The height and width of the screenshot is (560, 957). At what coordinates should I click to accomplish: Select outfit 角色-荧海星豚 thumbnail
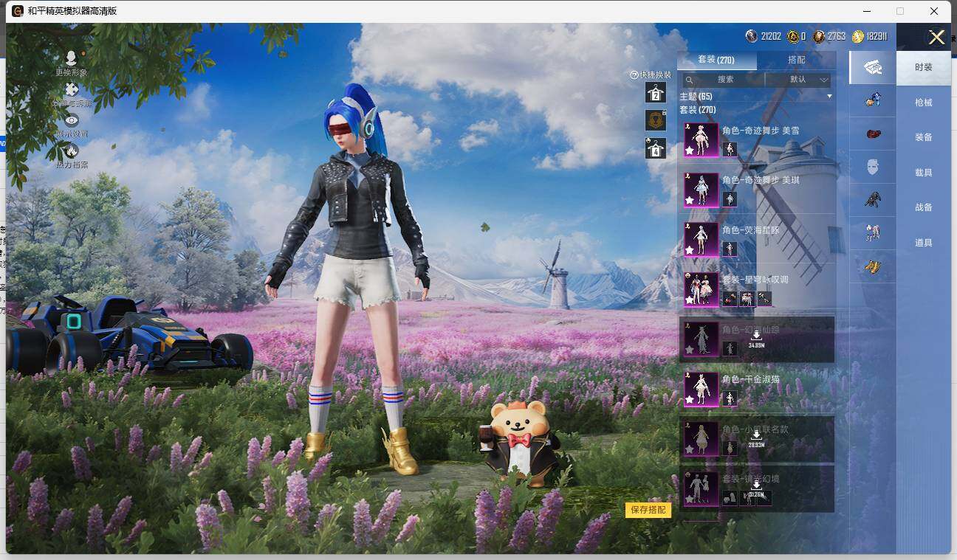[x=701, y=239]
